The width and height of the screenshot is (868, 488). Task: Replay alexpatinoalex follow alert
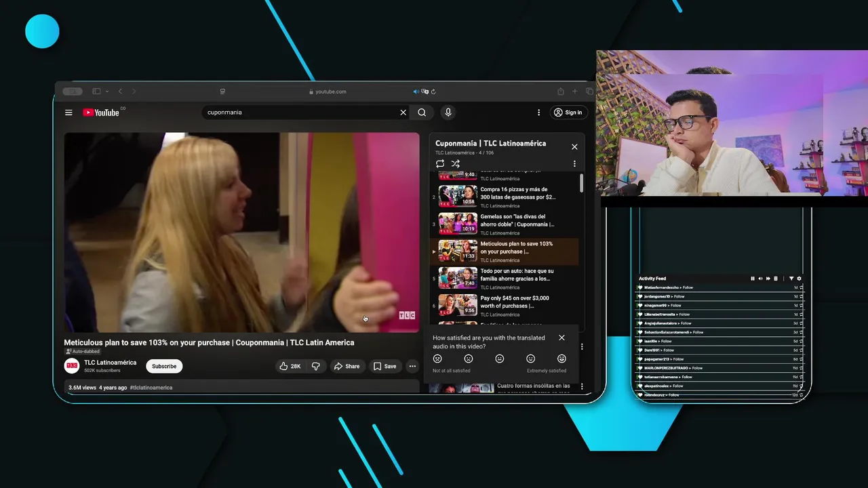point(801,386)
